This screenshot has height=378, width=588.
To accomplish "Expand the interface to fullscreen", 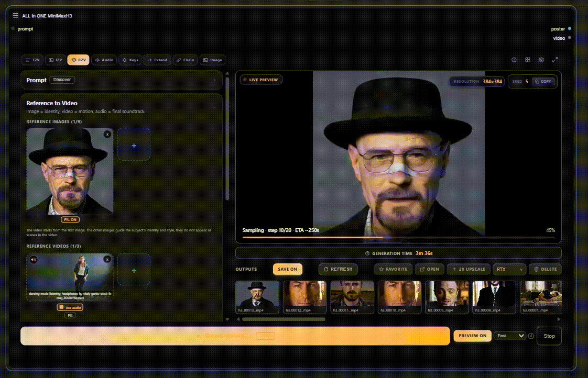I will coord(555,60).
